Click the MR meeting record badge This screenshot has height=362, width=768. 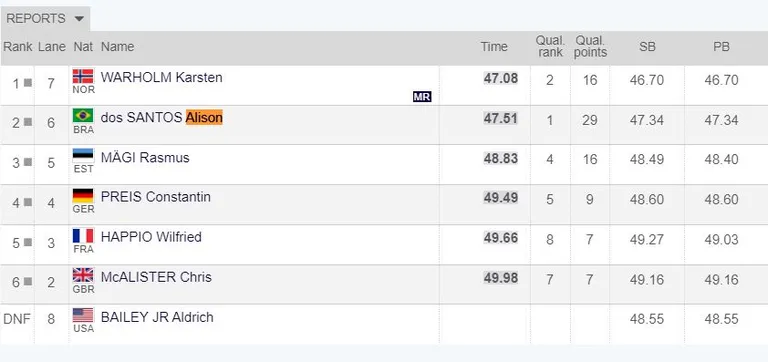[x=422, y=97]
